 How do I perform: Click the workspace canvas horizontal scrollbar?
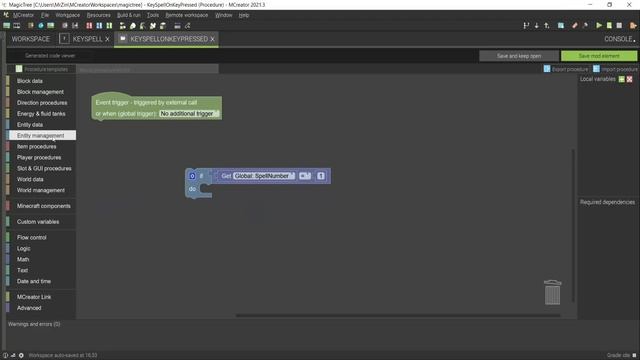pos(398,315)
